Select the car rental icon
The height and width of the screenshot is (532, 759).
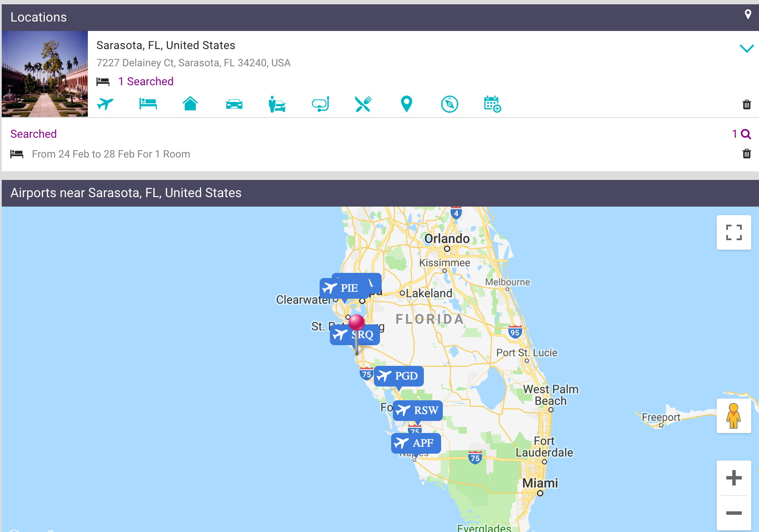coord(234,104)
